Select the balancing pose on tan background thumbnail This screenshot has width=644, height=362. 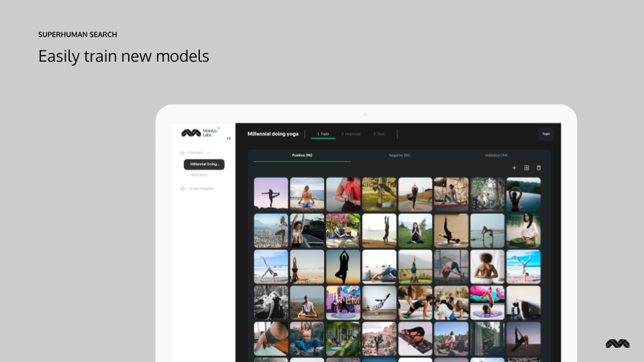click(x=451, y=231)
